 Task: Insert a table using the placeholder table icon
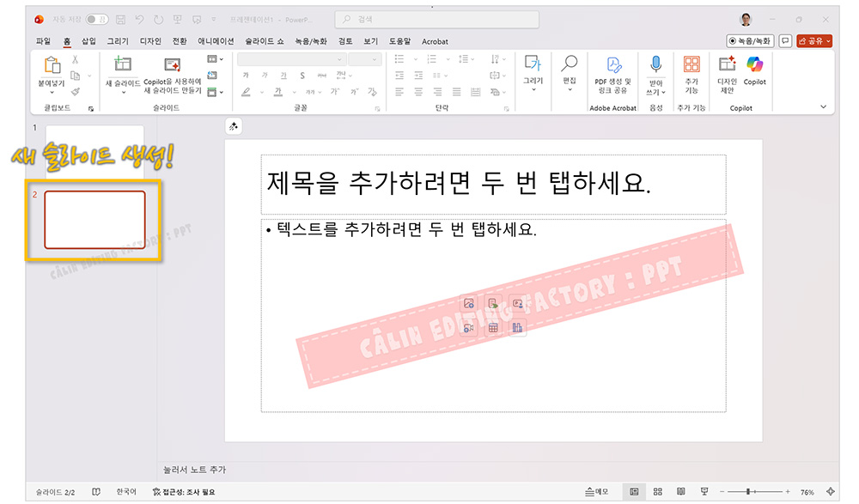[x=495, y=326]
